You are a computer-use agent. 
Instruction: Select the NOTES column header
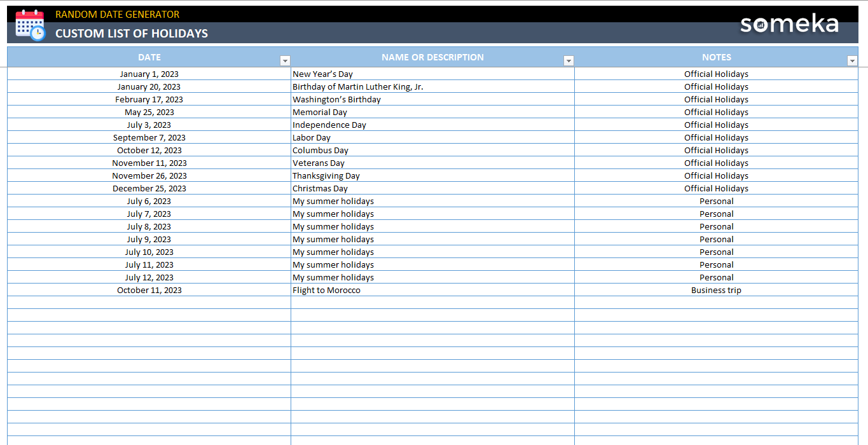(x=716, y=57)
